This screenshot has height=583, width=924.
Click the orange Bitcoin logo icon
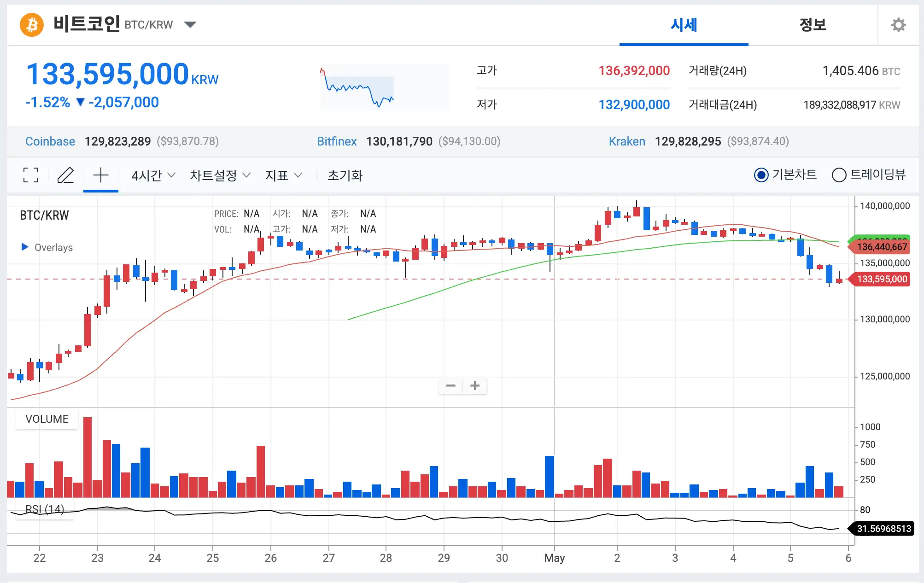[x=31, y=24]
